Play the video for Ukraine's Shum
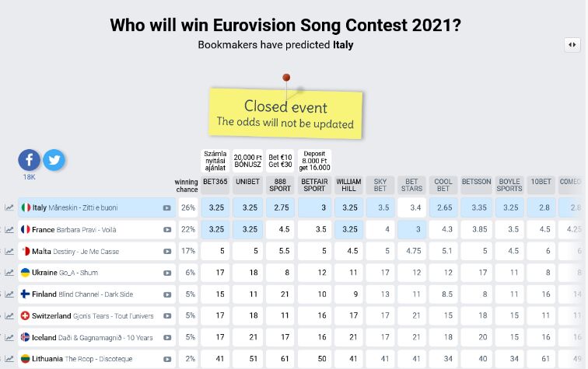 pyautogui.click(x=167, y=273)
